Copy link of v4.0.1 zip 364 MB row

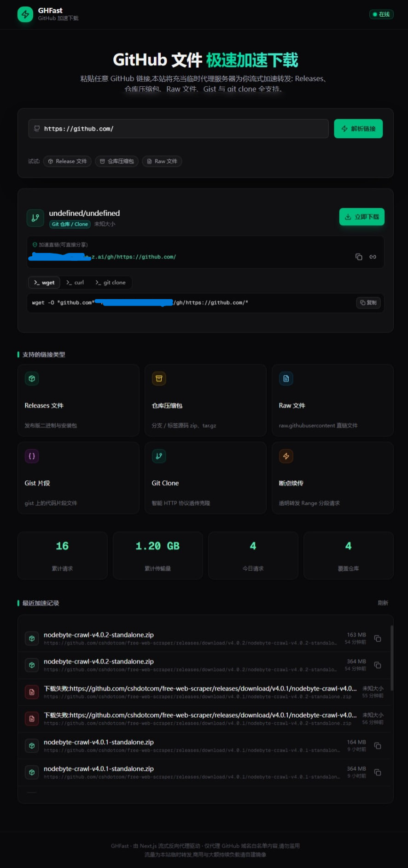[x=378, y=773]
